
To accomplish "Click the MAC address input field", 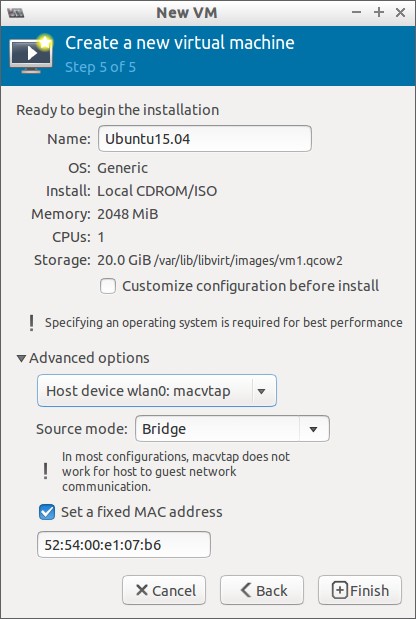I will point(124,545).
